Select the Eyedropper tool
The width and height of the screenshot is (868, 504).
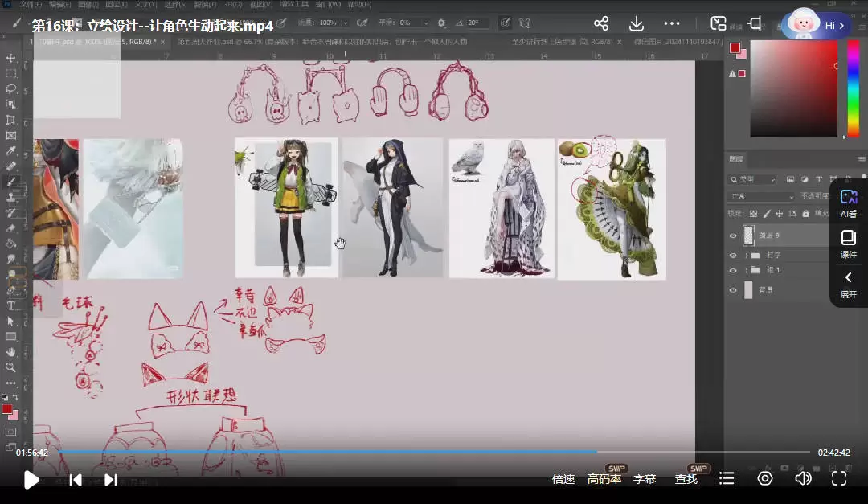(x=10, y=150)
